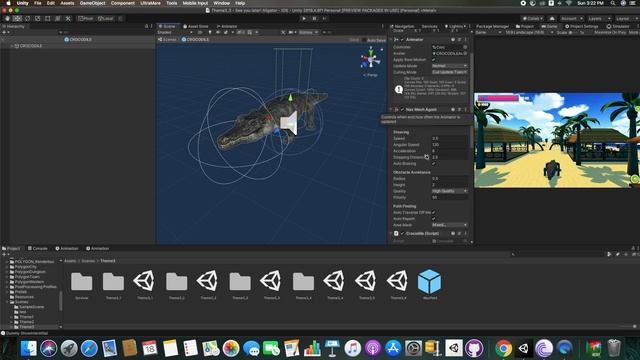Open the GameObject menu
The height and width of the screenshot is (360, 640).
[92, 3]
